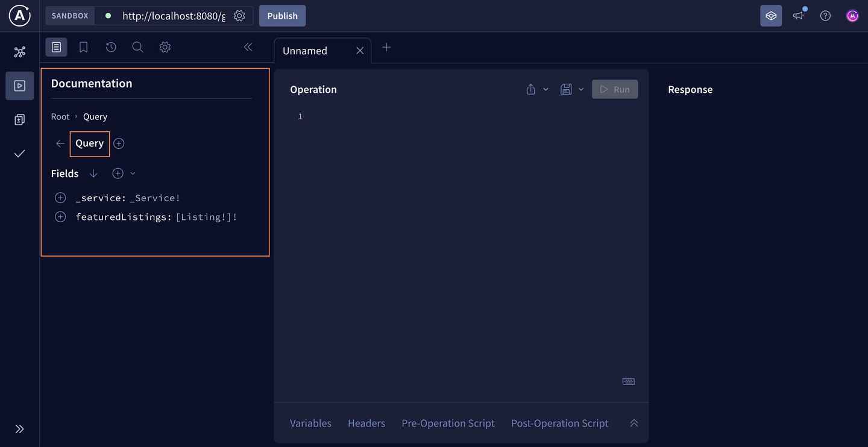Open the Variables tab
Screen dimensions: 868x447
click(310, 423)
